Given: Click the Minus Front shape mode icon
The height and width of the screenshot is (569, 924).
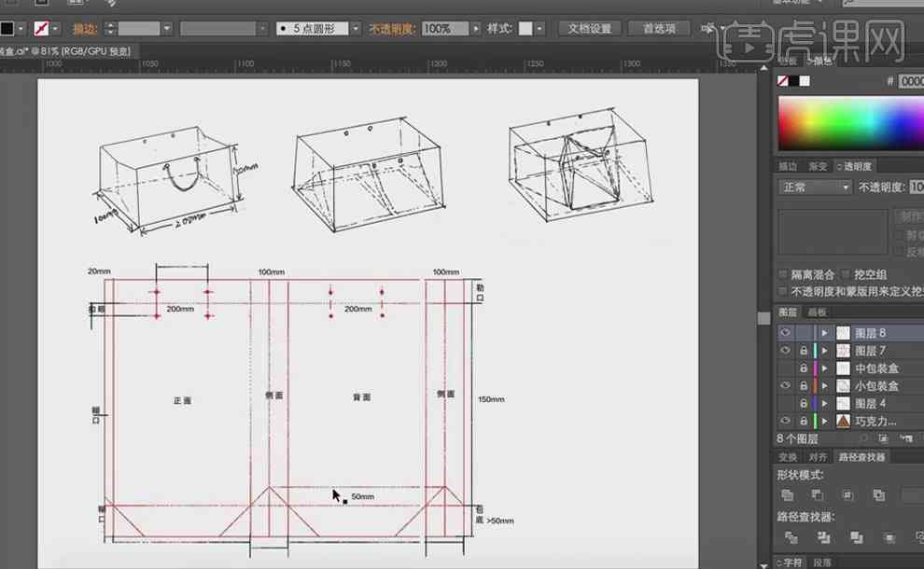Looking at the screenshot, I should 818,494.
